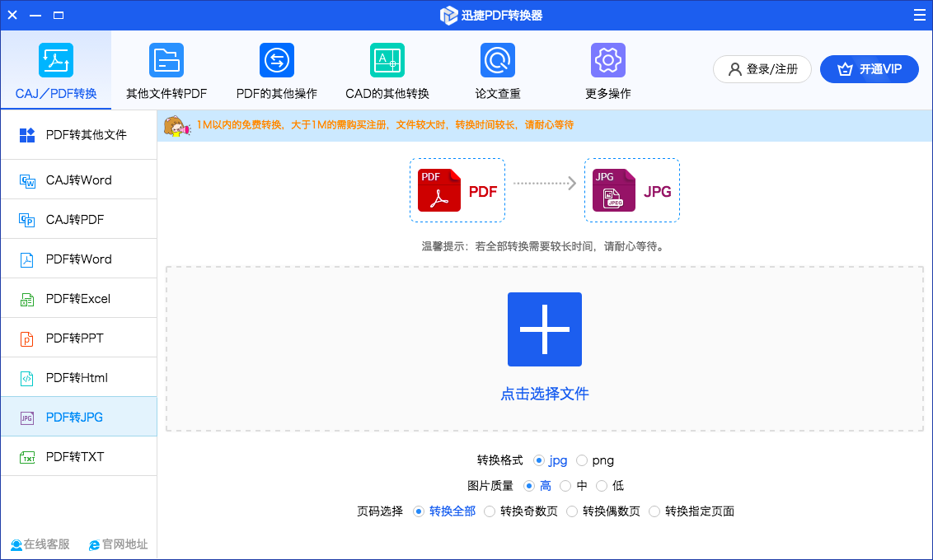Viewport: 933px width, 560px height.
Task: Select CAJ转PDF in the sidebar
Action: 78,219
